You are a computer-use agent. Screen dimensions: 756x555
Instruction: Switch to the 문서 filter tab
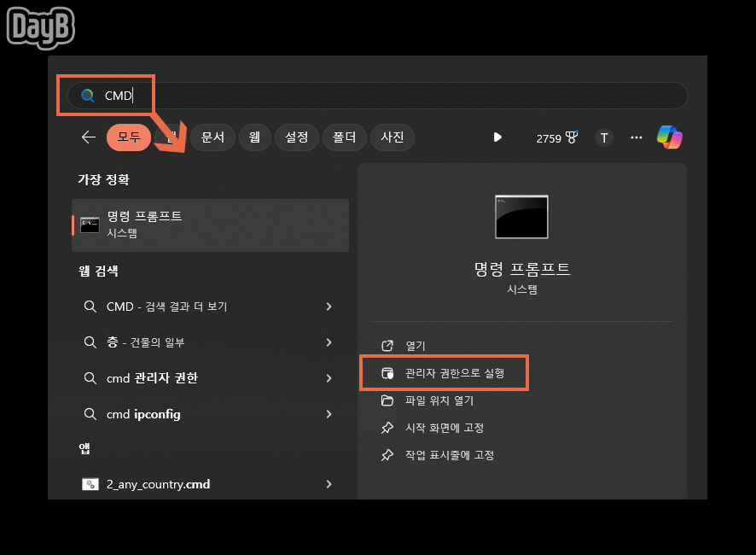(x=212, y=137)
